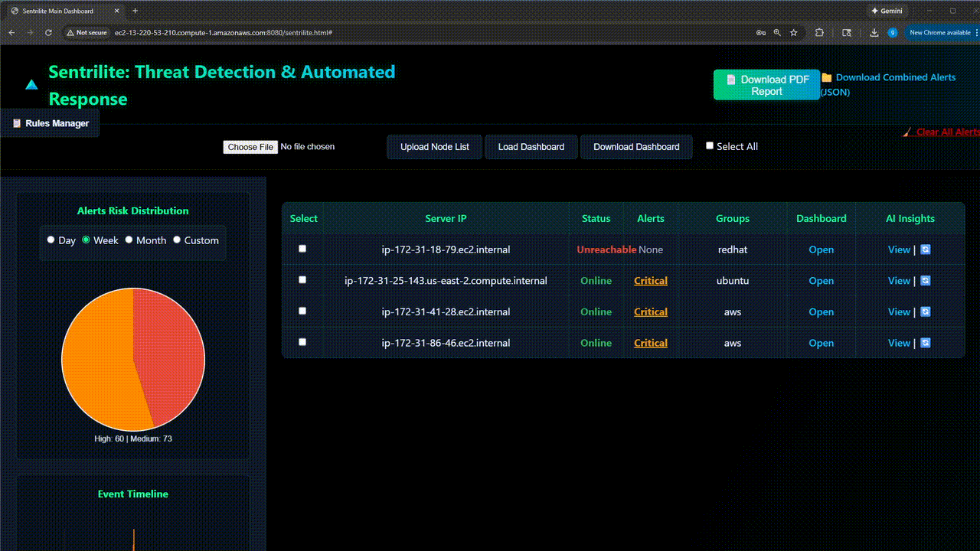Image resolution: width=980 pixels, height=551 pixels.
Task: Open the dashboard for ip-172-31-41-28
Action: click(x=821, y=311)
